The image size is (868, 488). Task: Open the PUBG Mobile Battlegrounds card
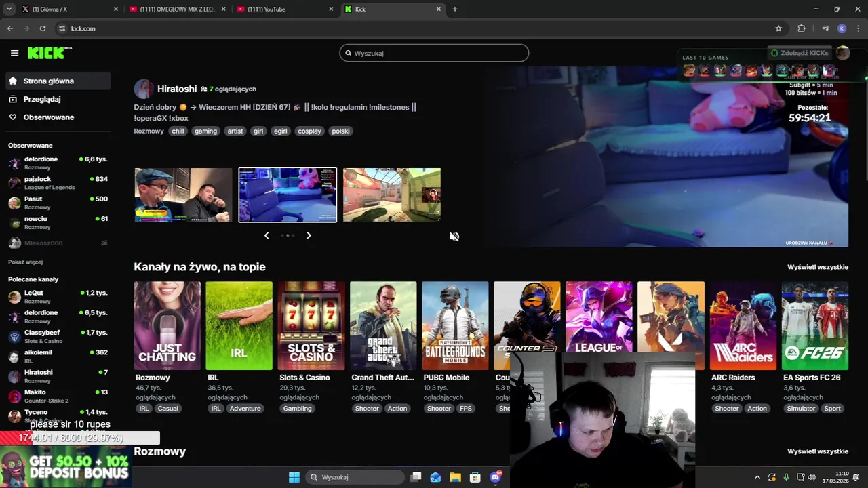coord(455,326)
